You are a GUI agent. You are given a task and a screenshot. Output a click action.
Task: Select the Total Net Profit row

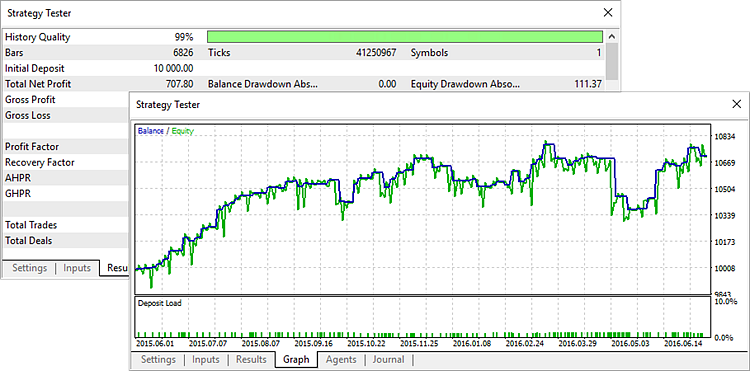click(304, 84)
